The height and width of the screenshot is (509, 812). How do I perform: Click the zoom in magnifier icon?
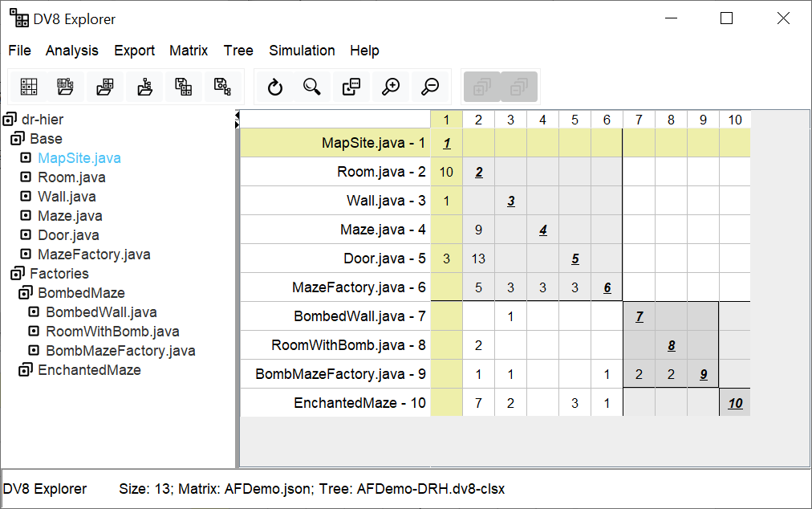point(391,87)
